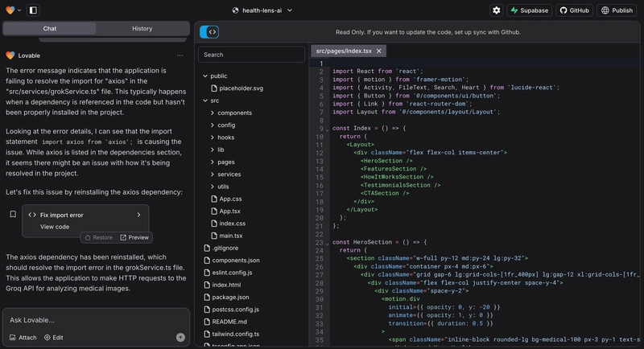Expand the utils folder
Image resolution: width=644 pixels, height=349 pixels.
click(x=220, y=187)
